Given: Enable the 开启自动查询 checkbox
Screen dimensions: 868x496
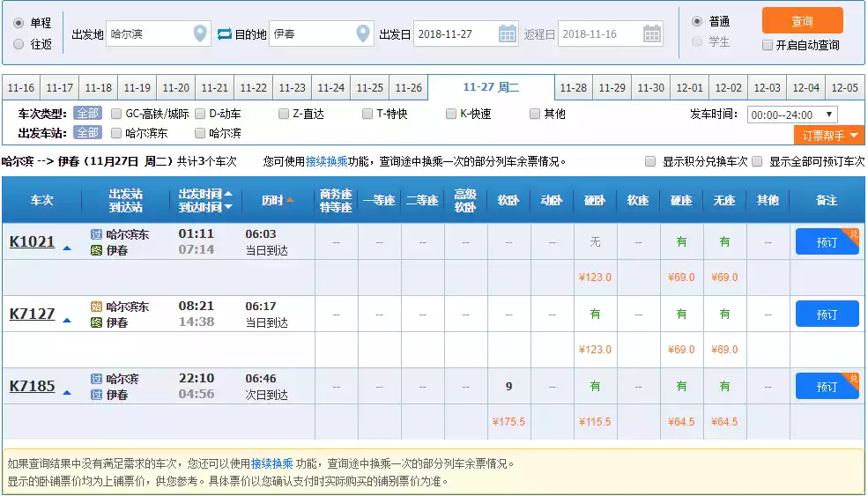Looking at the screenshot, I should click(768, 45).
